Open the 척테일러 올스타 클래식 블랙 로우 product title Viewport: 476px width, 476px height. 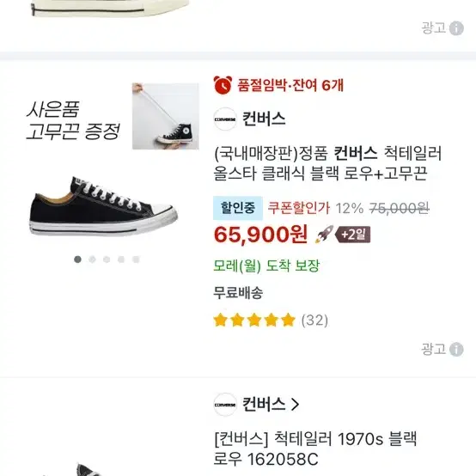point(328,163)
